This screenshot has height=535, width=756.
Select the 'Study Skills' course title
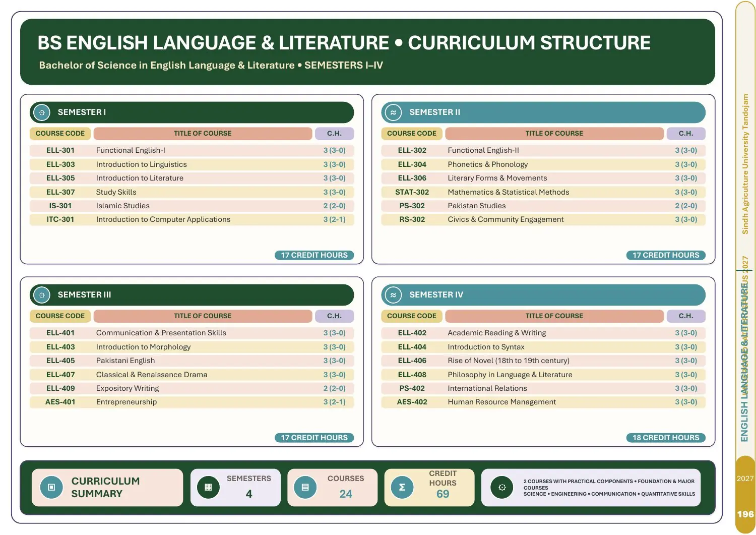(116, 192)
